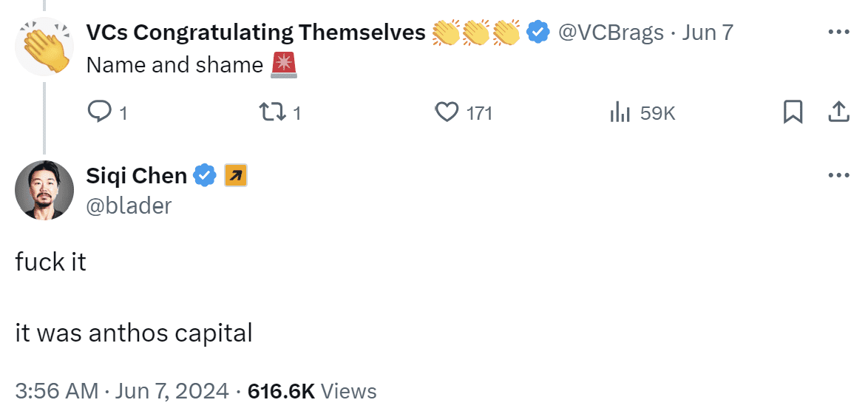868x414 pixels.
Task: Click the reply icon on VCBrags tweet
Action: [x=99, y=112]
